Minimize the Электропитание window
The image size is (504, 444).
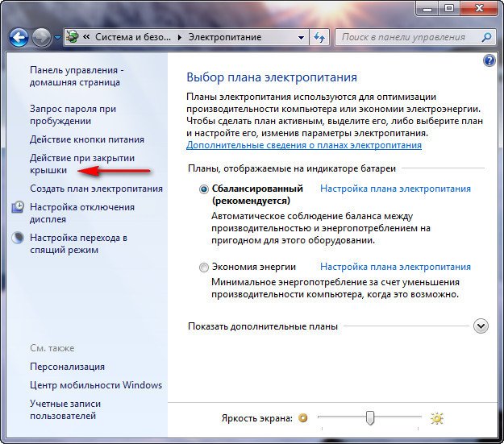(427, 8)
